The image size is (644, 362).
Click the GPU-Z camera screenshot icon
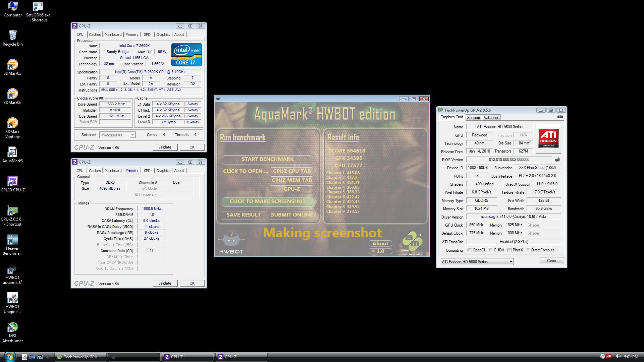click(x=560, y=117)
